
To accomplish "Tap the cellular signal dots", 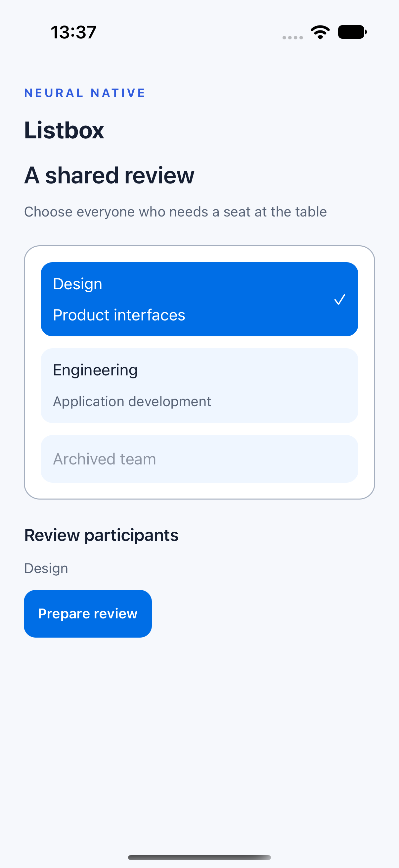I will tap(292, 37).
